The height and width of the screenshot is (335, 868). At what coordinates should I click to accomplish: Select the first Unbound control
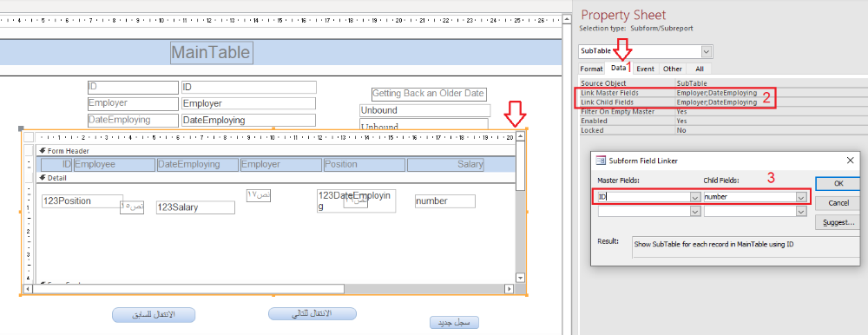coord(425,110)
